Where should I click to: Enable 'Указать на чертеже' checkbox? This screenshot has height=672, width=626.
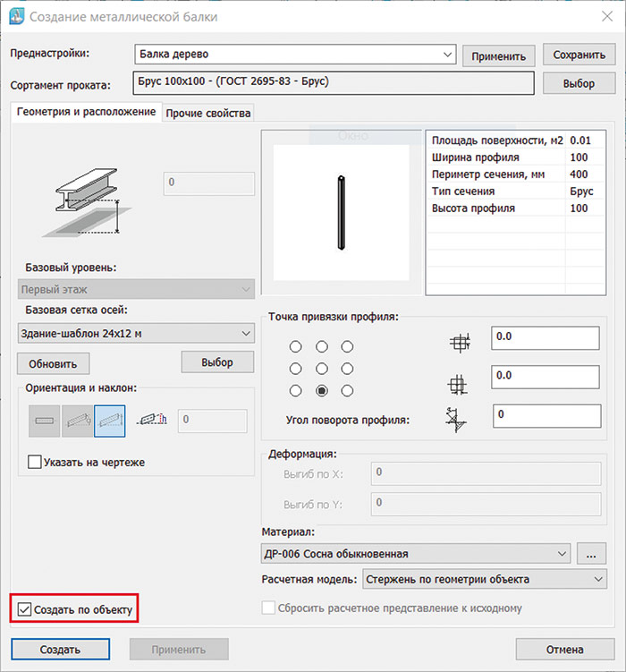[x=34, y=462]
